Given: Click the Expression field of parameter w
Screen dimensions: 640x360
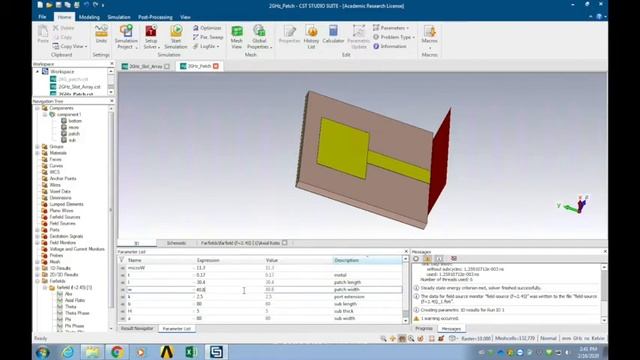Looking at the screenshot, I should (229, 289).
